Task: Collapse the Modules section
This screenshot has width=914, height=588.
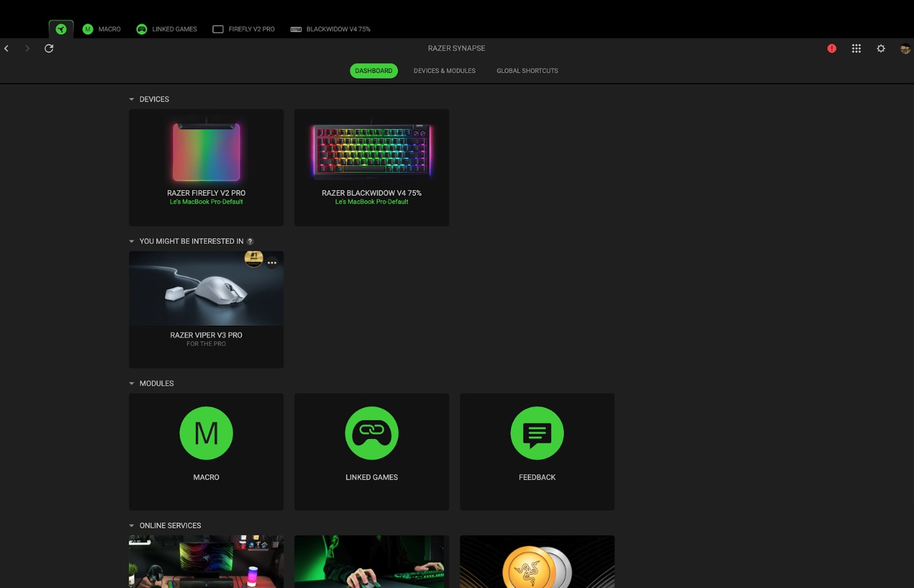Action: (131, 383)
